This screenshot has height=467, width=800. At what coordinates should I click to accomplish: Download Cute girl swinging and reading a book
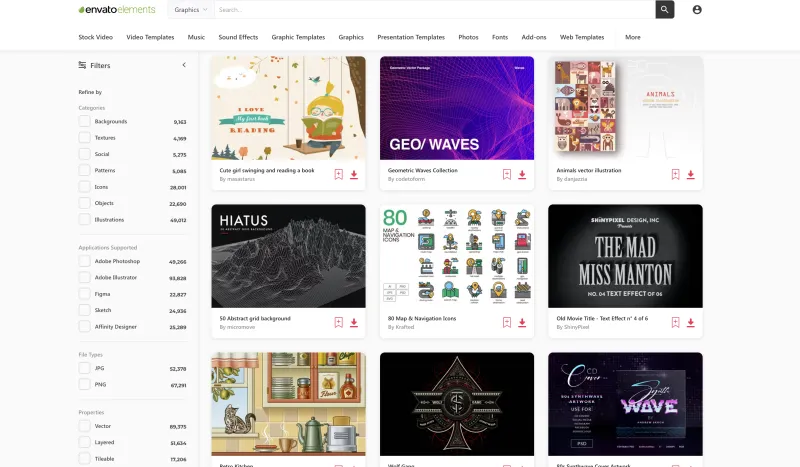(354, 175)
